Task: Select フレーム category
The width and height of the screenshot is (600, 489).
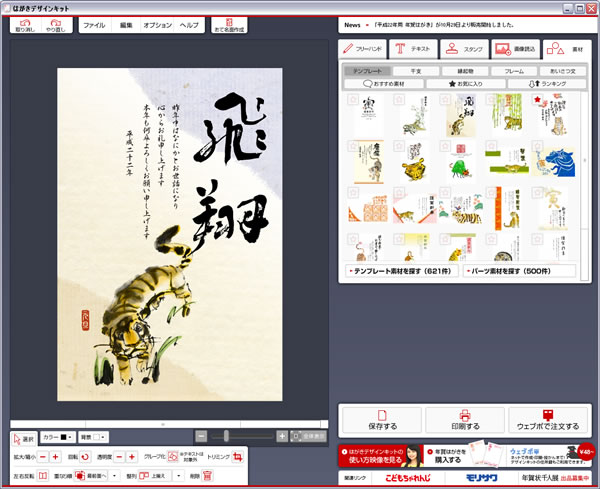Action: [514, 71]
